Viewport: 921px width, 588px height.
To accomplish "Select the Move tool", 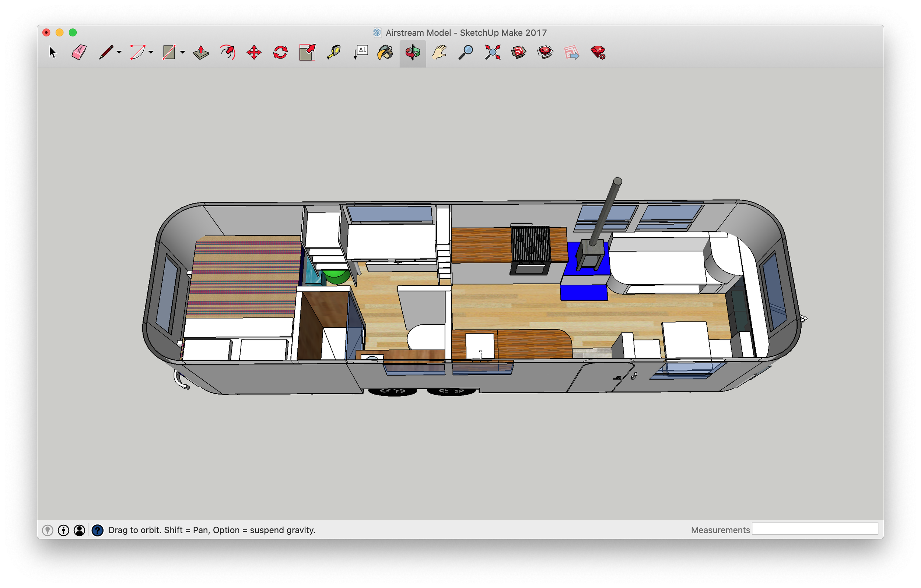I will (254, 52).
